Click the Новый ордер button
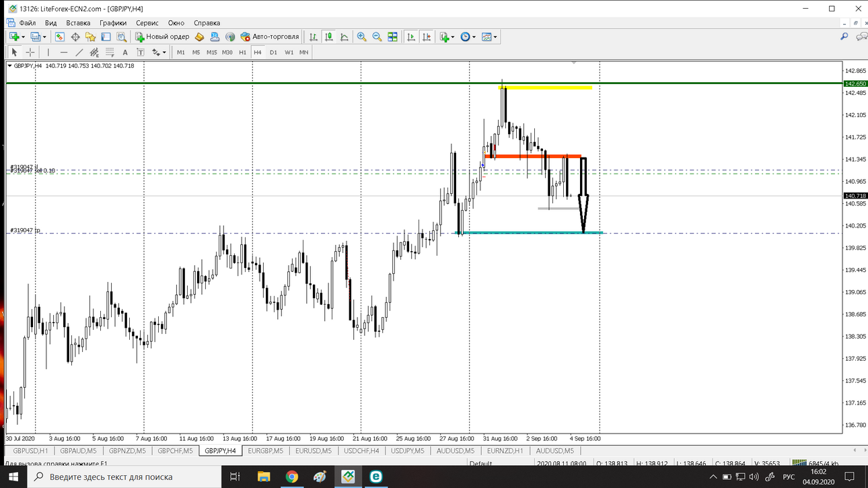Image resolution: width=868 pixels, height=488 pixels. click(x=161, y=37)
